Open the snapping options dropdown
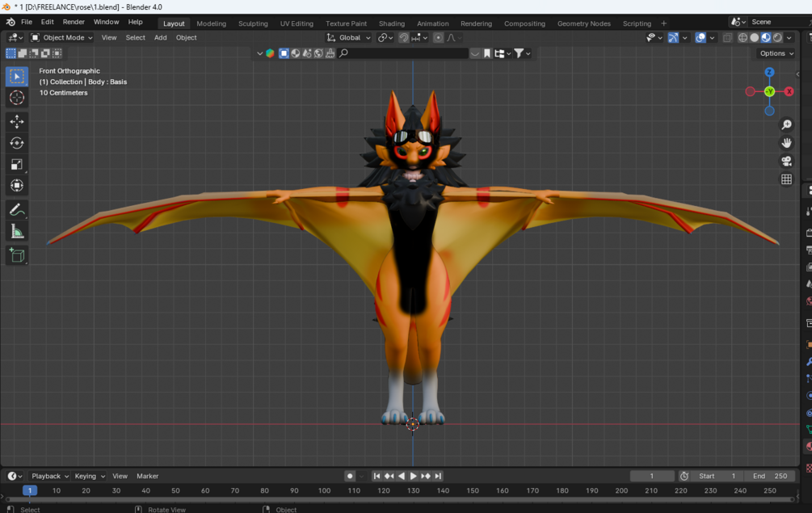 [420, 38]
